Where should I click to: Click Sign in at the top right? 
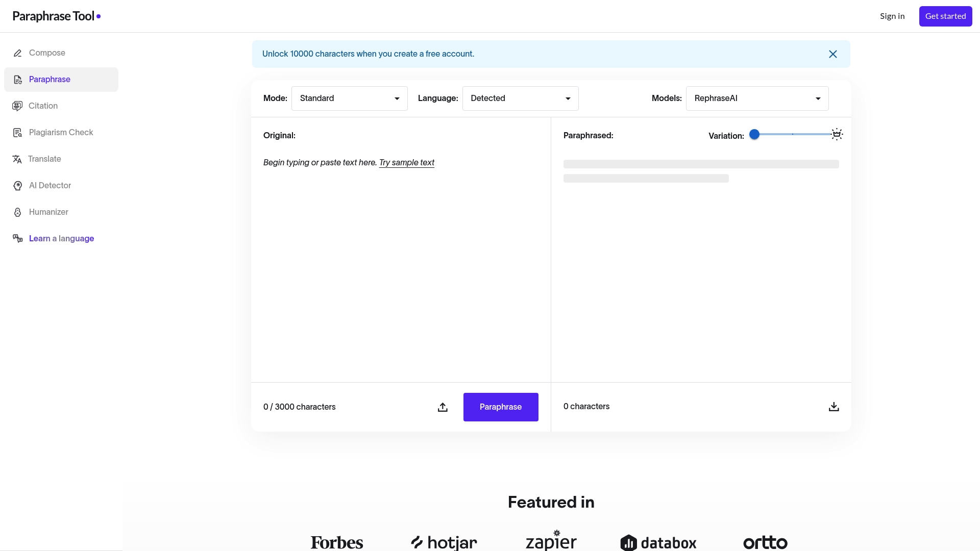coord(892,16)
